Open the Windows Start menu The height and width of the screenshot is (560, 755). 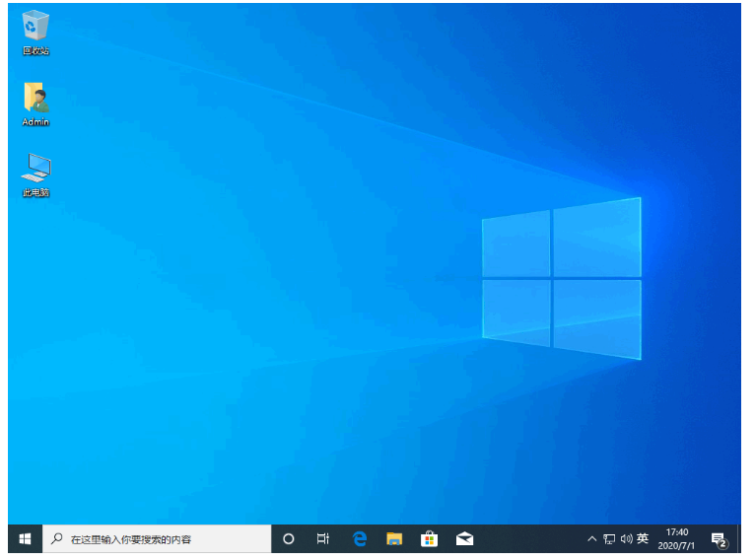click(x=26, y=539)
